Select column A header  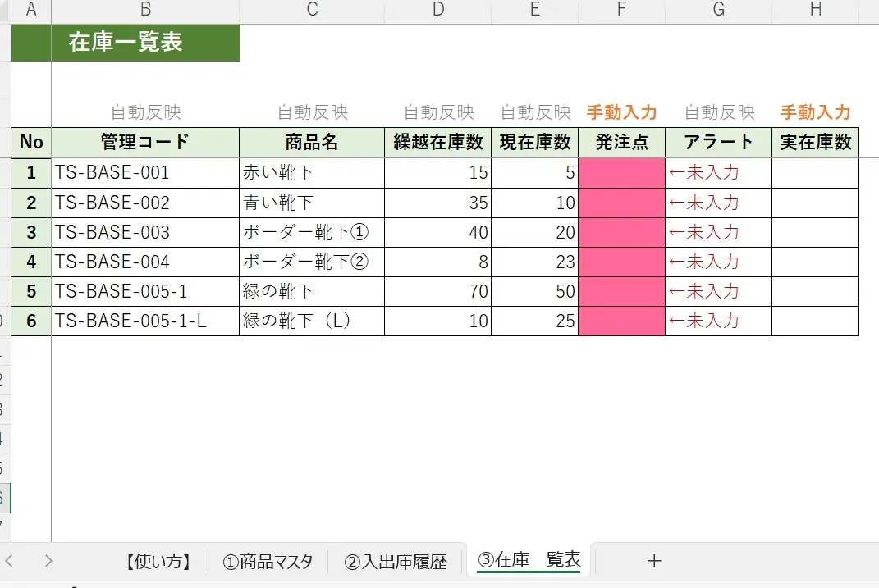pyautogui.click(x=31, y=10)
